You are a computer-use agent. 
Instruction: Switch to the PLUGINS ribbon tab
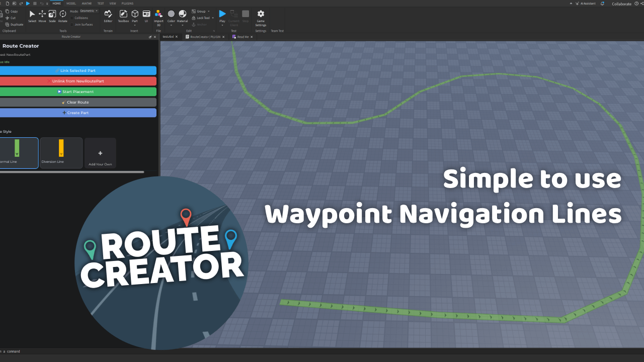[x=127, y=3]
